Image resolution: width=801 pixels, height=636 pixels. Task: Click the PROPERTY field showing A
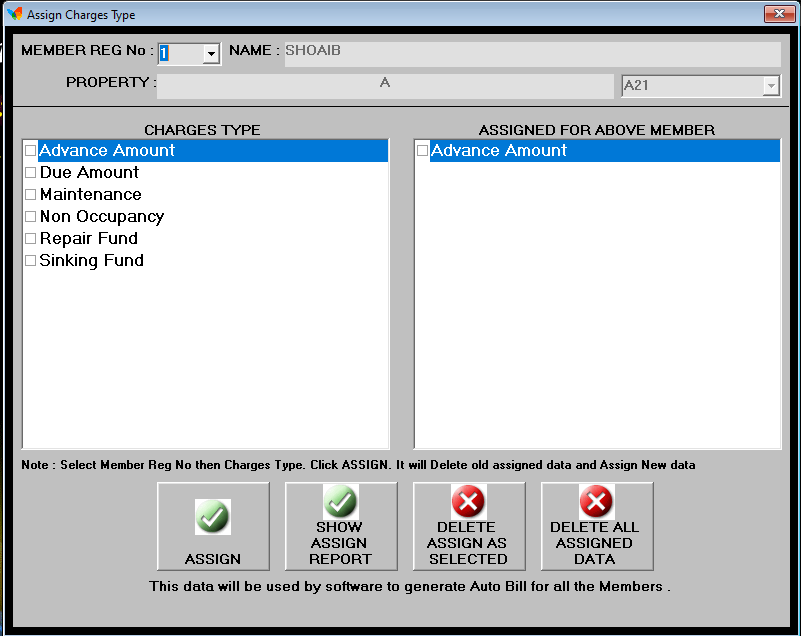(385, 86)
